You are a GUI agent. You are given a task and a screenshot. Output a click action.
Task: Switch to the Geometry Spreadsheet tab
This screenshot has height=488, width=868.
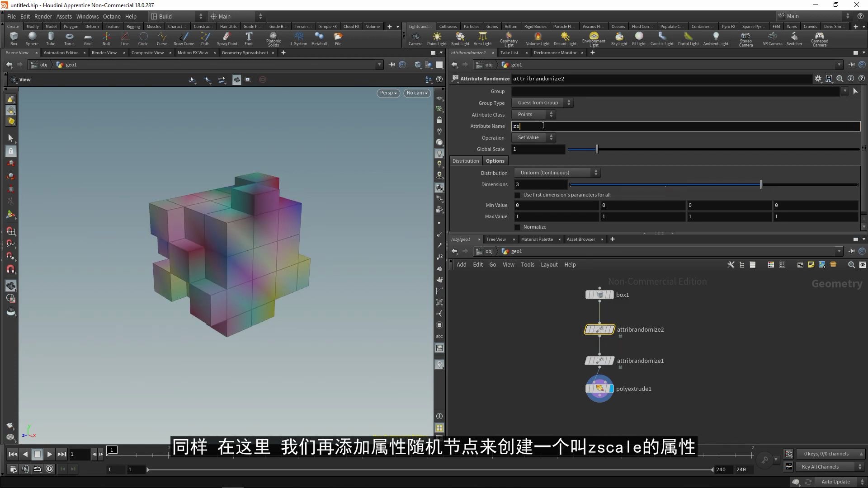click(x=245, y=52)
